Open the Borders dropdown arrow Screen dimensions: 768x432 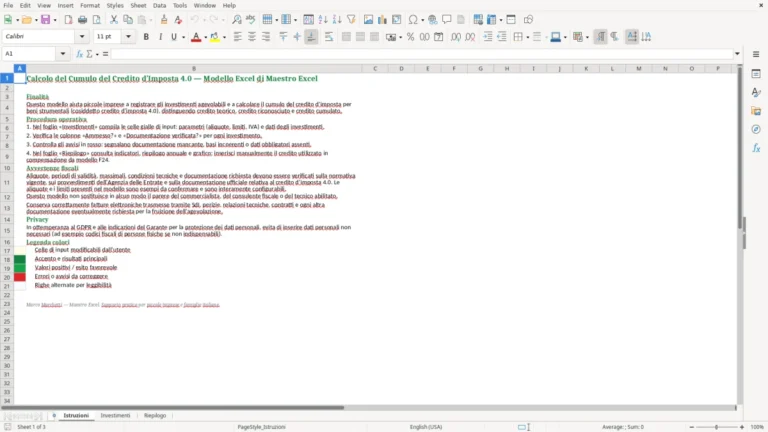pos(528,37)
